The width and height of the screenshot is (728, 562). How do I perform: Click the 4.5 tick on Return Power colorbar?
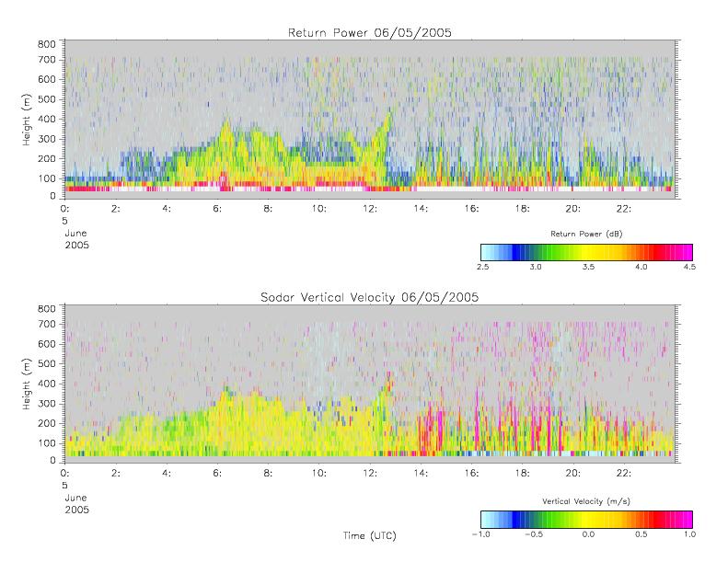tap(689, 267)
